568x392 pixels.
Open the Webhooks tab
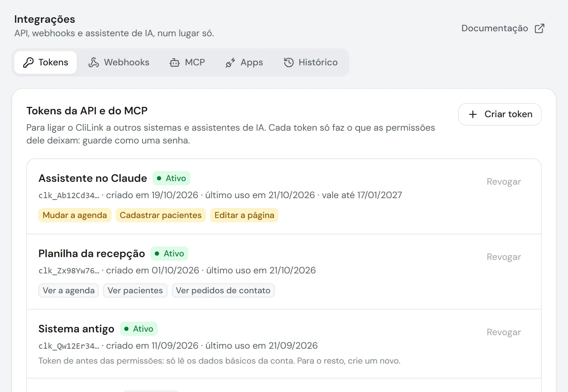pos(119,62)
